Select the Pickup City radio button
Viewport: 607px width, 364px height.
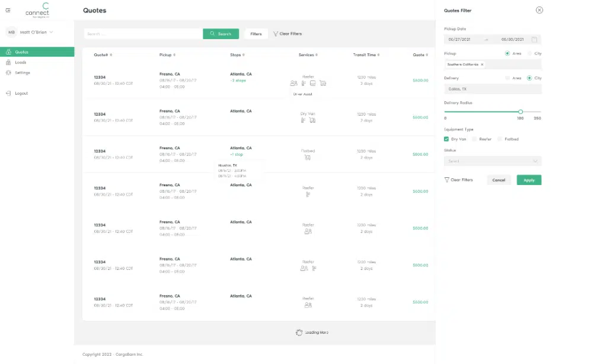pyautogui.click(x=529, y=53)
